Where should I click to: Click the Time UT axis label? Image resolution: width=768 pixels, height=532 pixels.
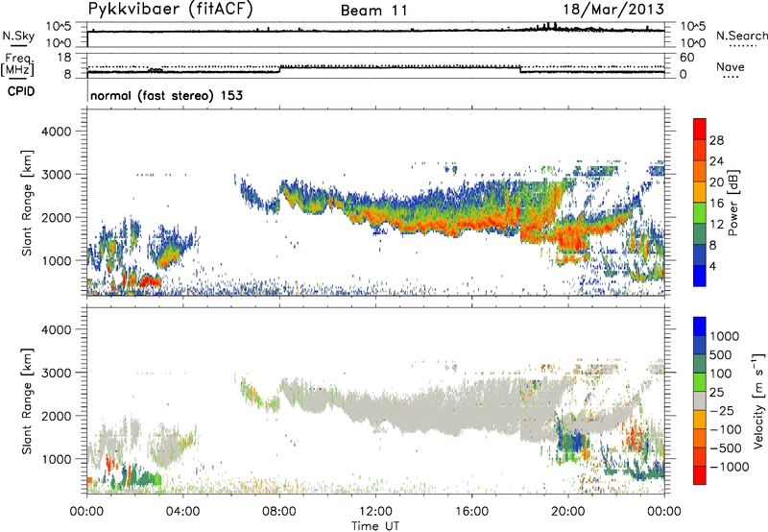pos(375,526)
